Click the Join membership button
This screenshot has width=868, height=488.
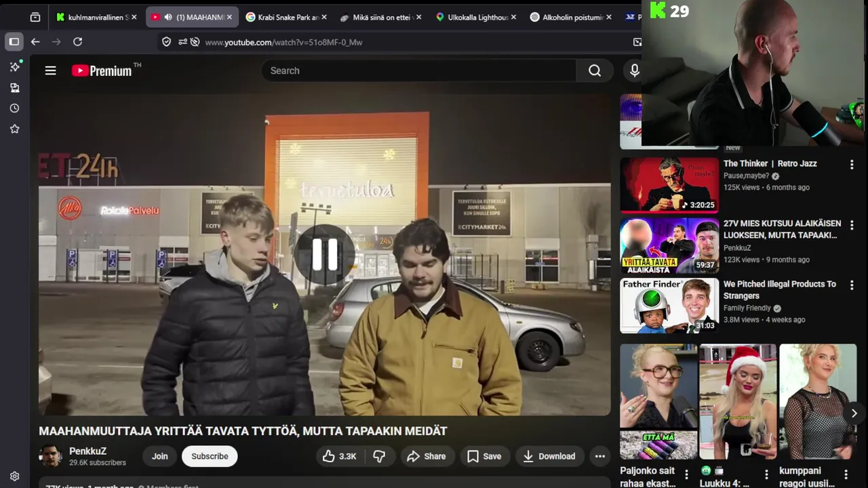159,456
